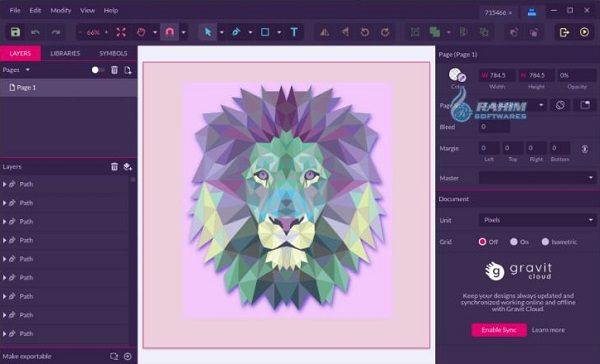This screenshot has height=364, width=600.
Task: Start Present mode with the play icon
Action: [x=584, y=33]
